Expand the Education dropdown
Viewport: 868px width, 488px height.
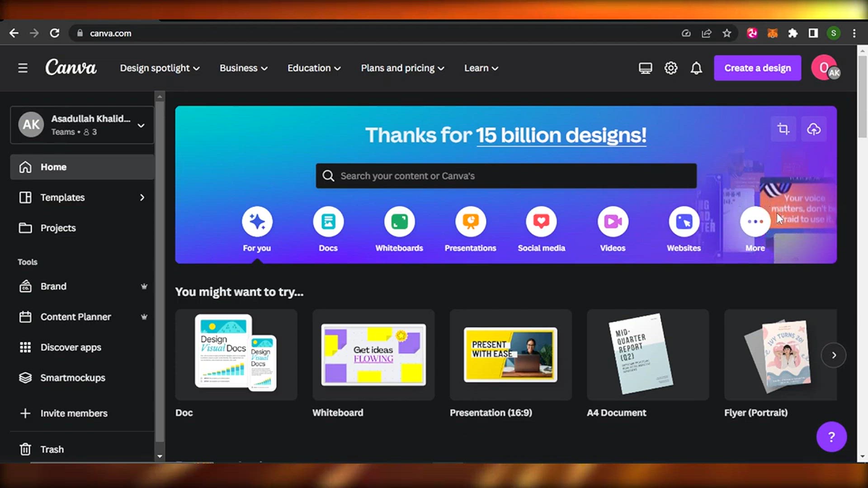coord(314,68)
